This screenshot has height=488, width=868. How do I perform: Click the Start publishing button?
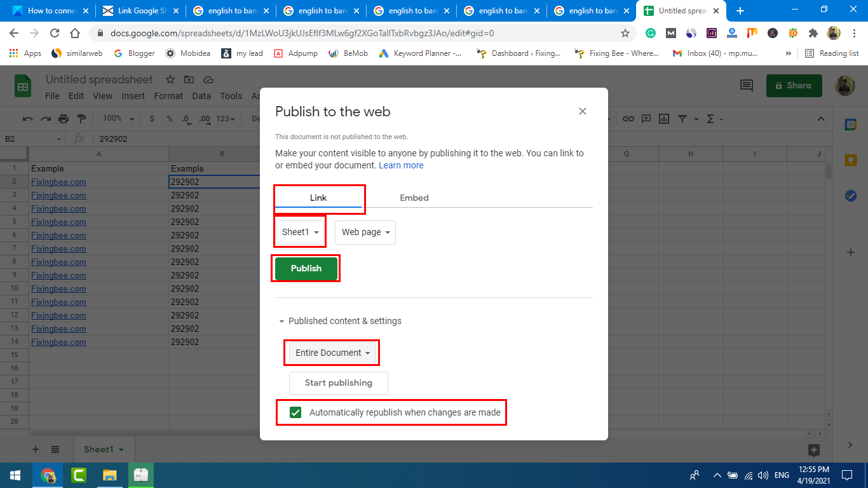point(338,383)
